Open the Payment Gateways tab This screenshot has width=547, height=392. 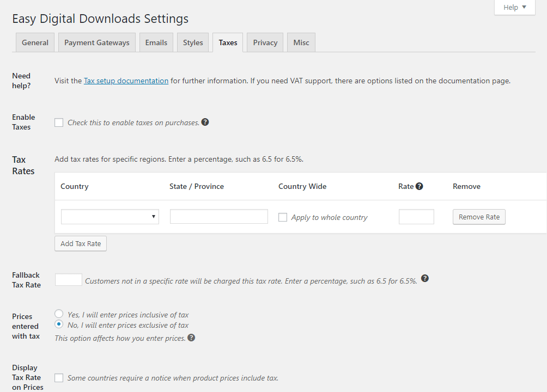click(x=96, y=42)
